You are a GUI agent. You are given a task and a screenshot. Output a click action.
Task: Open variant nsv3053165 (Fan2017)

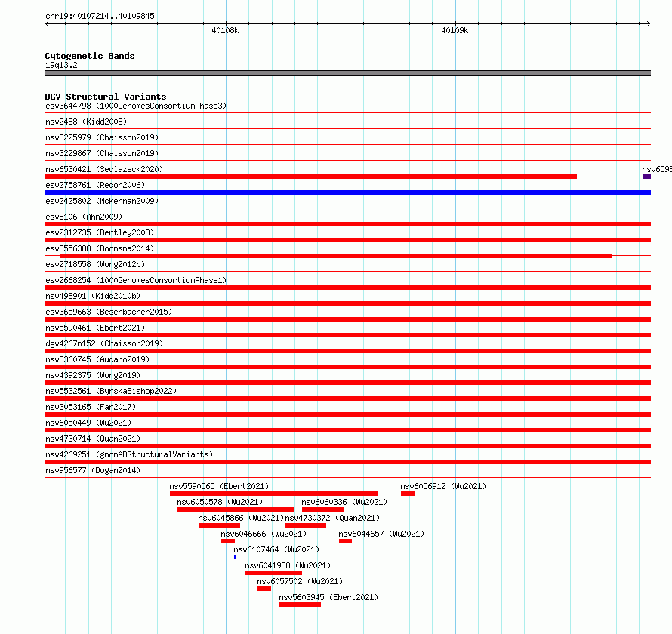(x=91, y=407)
